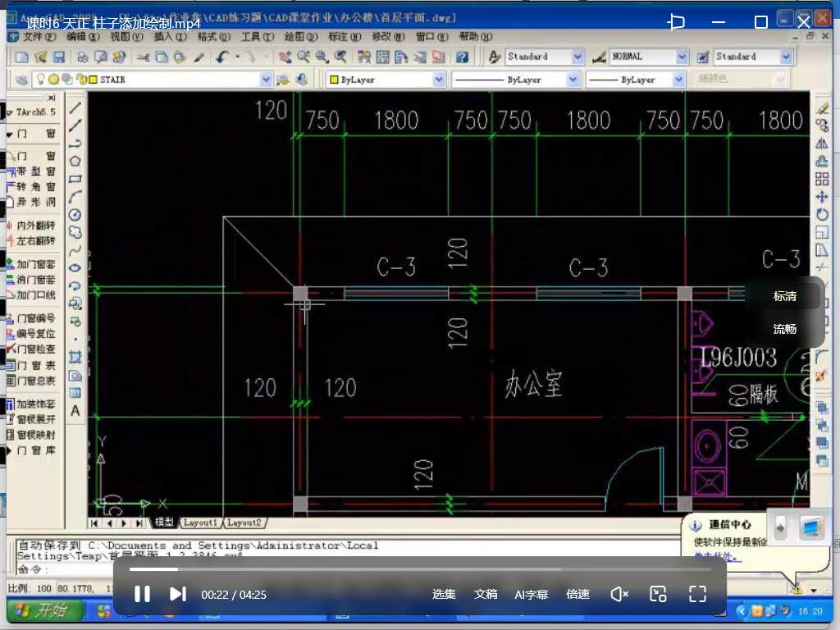Viewport: 840px width, 630px height.
Task: Select the Move tool in modify toolbar
Action: click(x=822, y=197)
